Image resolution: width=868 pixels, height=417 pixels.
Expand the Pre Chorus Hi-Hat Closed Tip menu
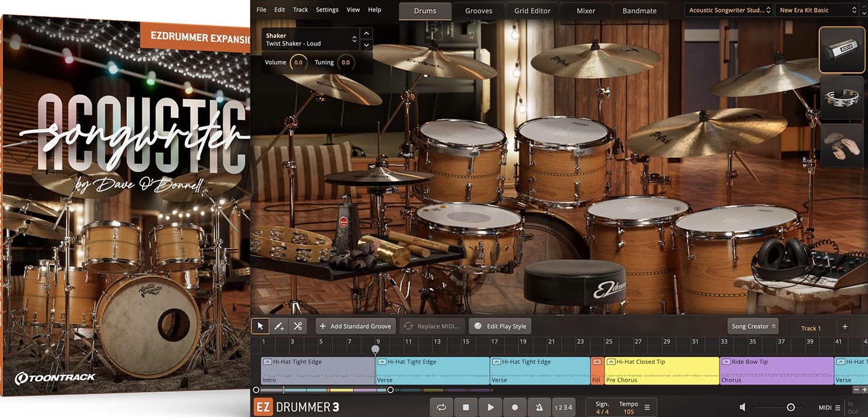pyautogui.click(x=611, y=362)
